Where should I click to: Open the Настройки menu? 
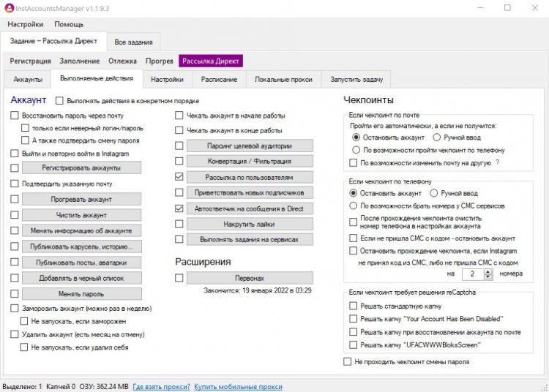26,24
